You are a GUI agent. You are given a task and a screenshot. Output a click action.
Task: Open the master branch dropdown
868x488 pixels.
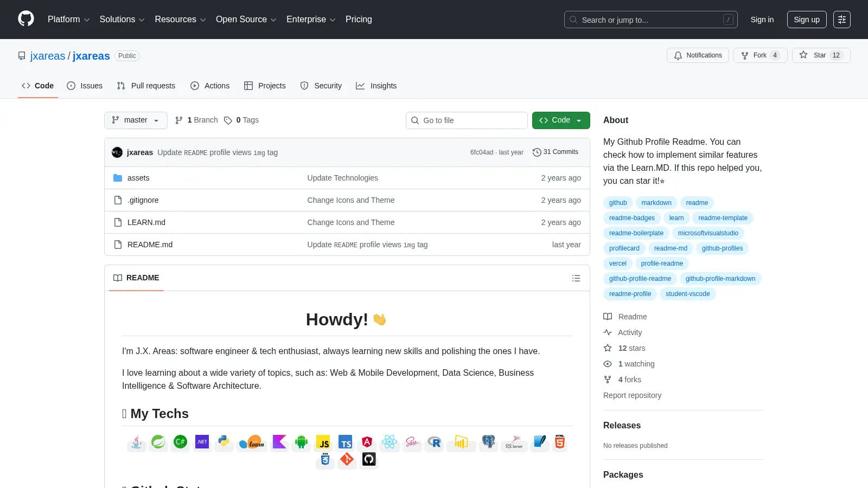point(136,120)
